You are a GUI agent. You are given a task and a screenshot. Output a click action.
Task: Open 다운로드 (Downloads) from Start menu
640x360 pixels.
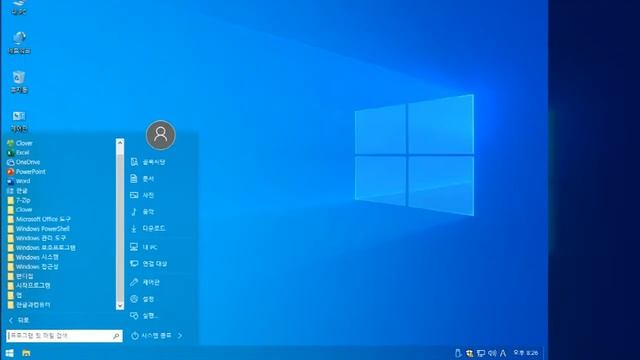point(147,229)
